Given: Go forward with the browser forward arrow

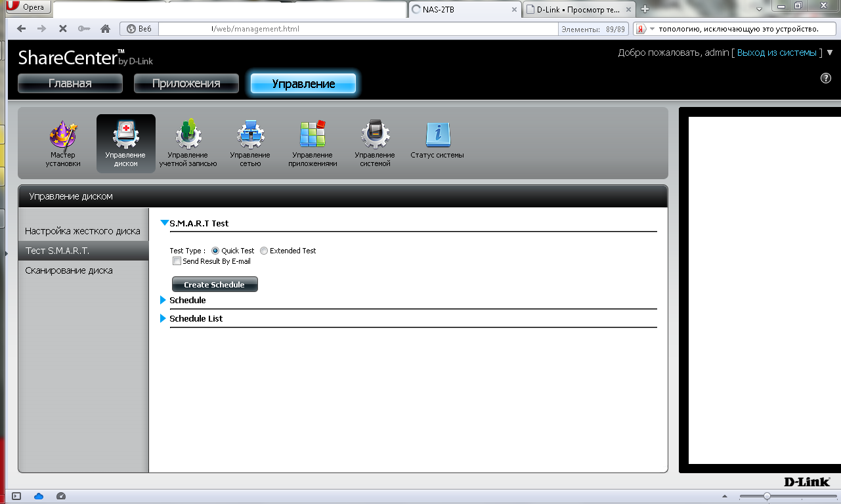Looking at the screenshot, I should (41, 29).
